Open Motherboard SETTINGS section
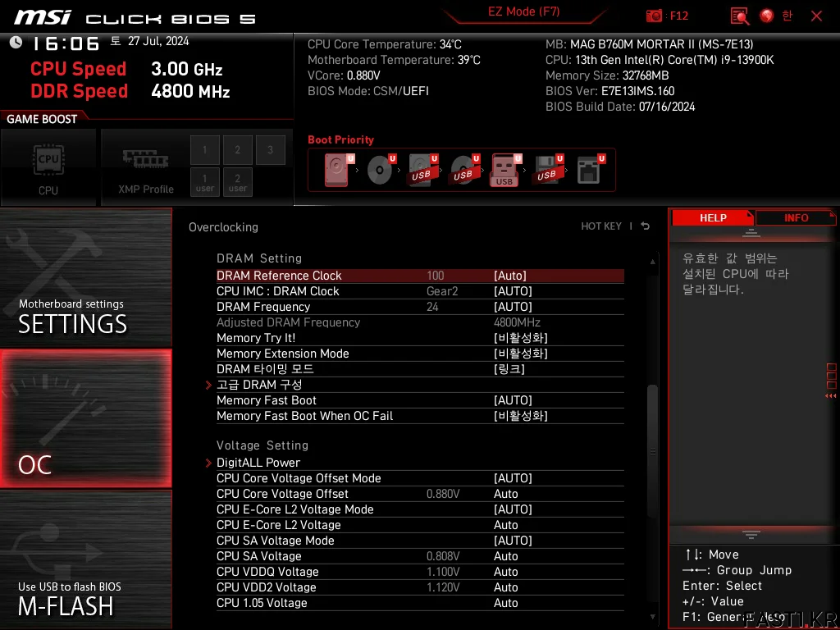This screenshot has height=630, width=840. click(85, 278)
